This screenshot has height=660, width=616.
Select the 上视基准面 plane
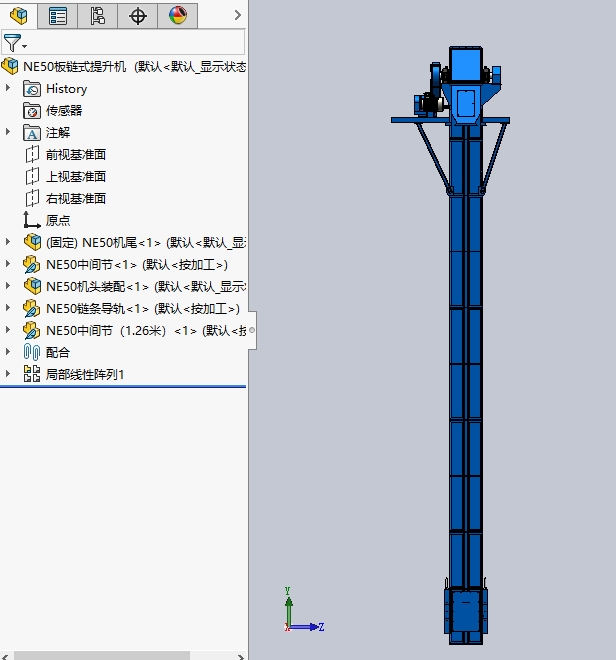76,176
